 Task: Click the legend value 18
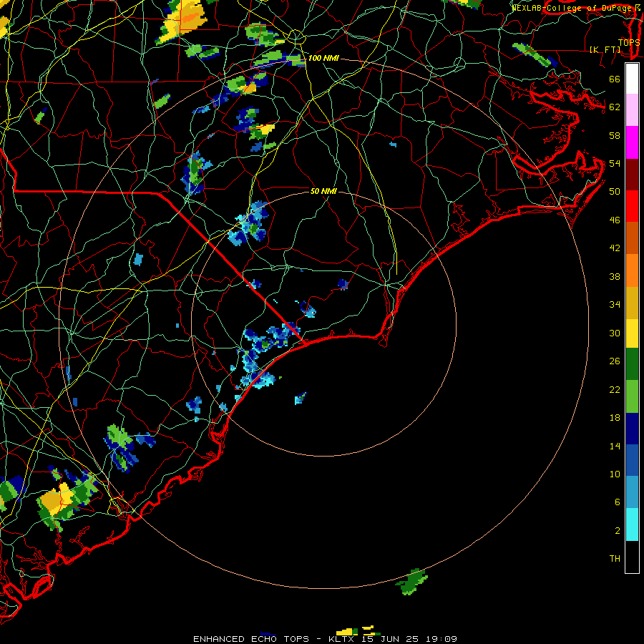click(615, 418)
